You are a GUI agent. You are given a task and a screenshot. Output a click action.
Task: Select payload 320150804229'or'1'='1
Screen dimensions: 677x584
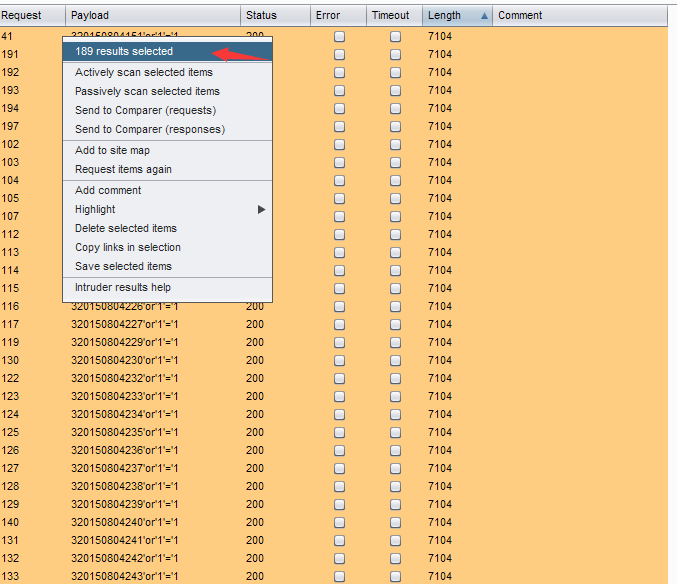click(125, 342)
